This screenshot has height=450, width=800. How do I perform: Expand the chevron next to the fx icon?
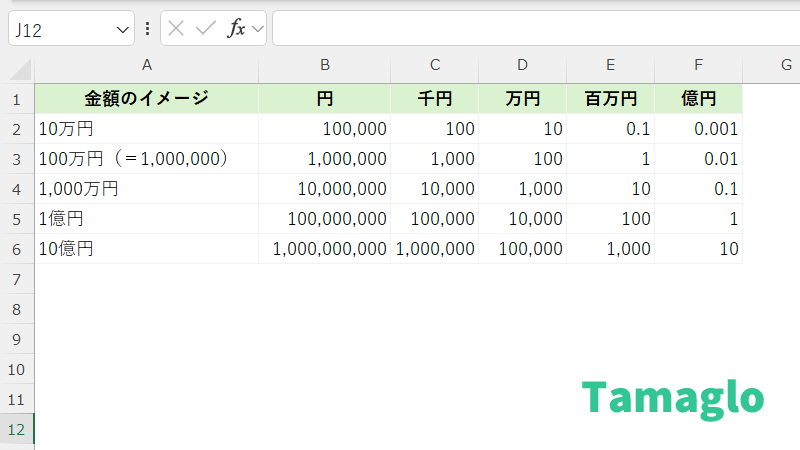point(257,29)
